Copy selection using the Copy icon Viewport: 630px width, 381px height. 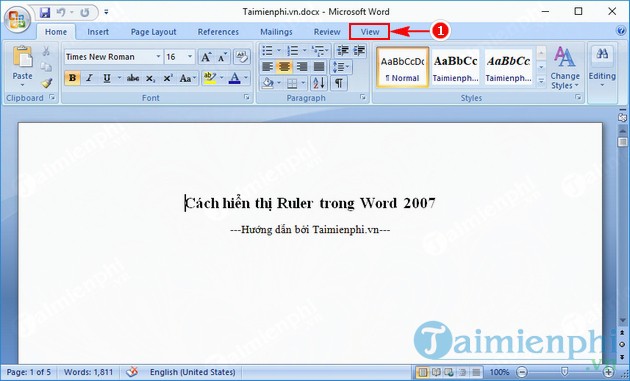tap(46, 67)
